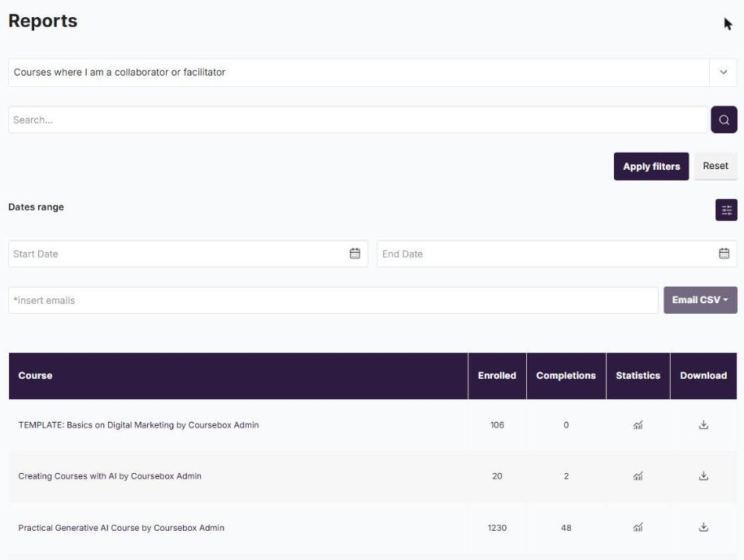The image size is (744, 560).
Task: View statistics for TEMPLATE Digital Marketing course
Action: click(x=637, y=425)
